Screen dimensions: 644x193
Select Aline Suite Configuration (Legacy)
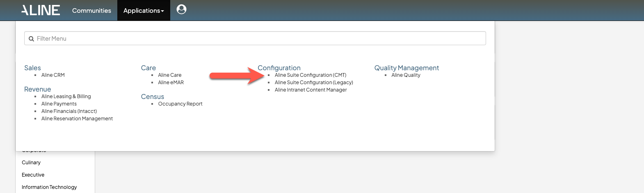(x=314, y=83)
